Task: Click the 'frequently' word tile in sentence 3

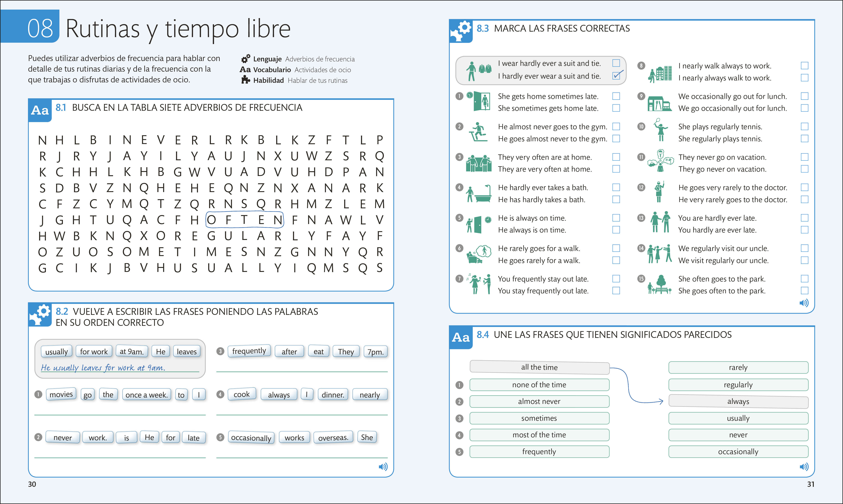Action: pyautogui.click(x=249, y=351)
